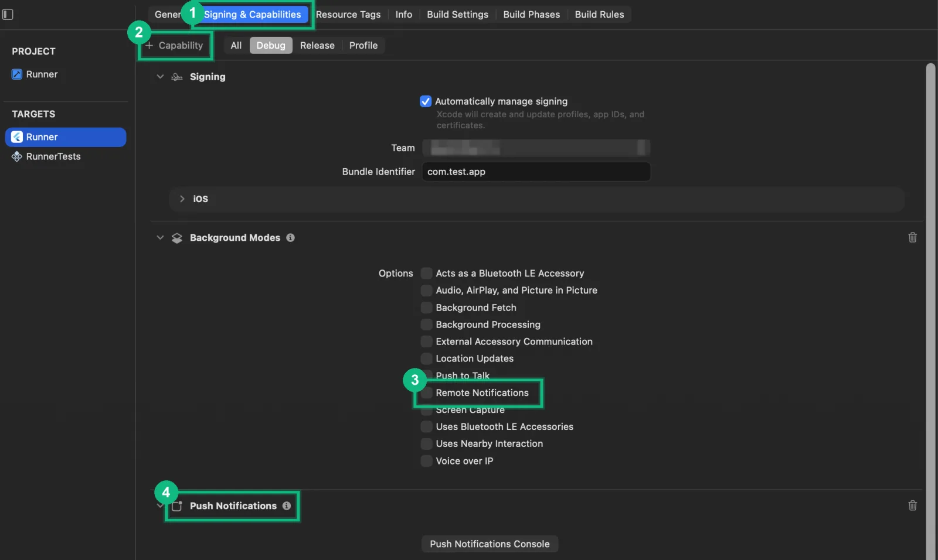This screenshot has height=560, width=938.
Task: Select the Profile configuration filter
Action: [363, 46]
